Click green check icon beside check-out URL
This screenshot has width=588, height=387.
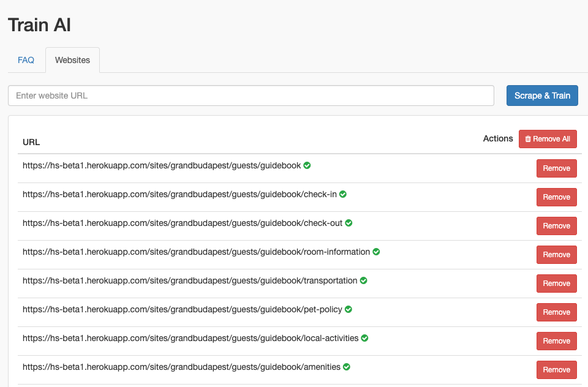349,223
